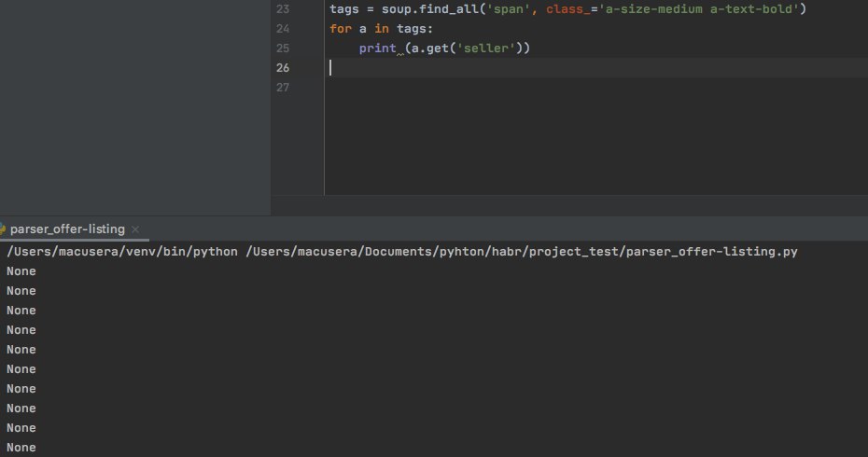Click the class_ keyword argument
This screenshot has width=868, height=457.
coord(568,8)
